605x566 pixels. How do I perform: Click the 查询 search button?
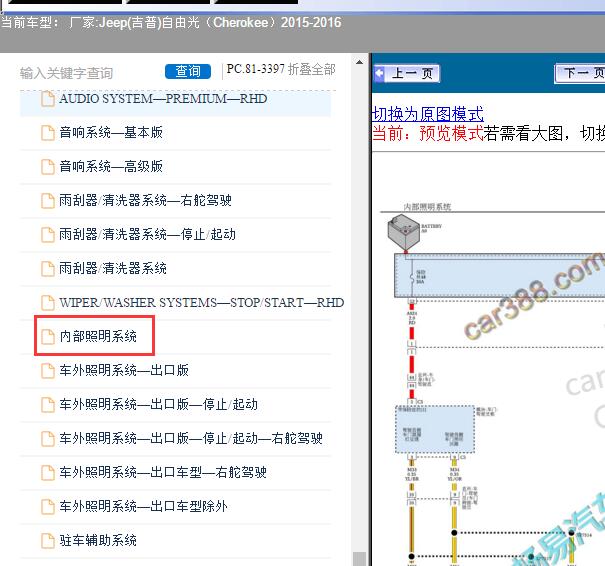click(188, 71)
